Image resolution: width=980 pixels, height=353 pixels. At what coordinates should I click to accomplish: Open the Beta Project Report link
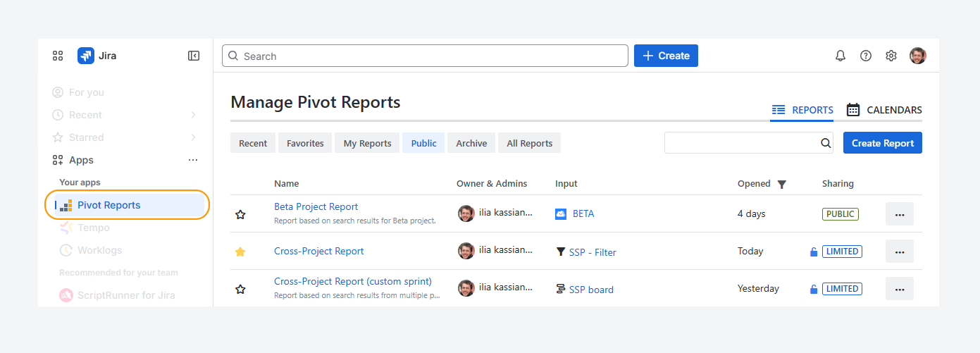(x=316, y=206)
